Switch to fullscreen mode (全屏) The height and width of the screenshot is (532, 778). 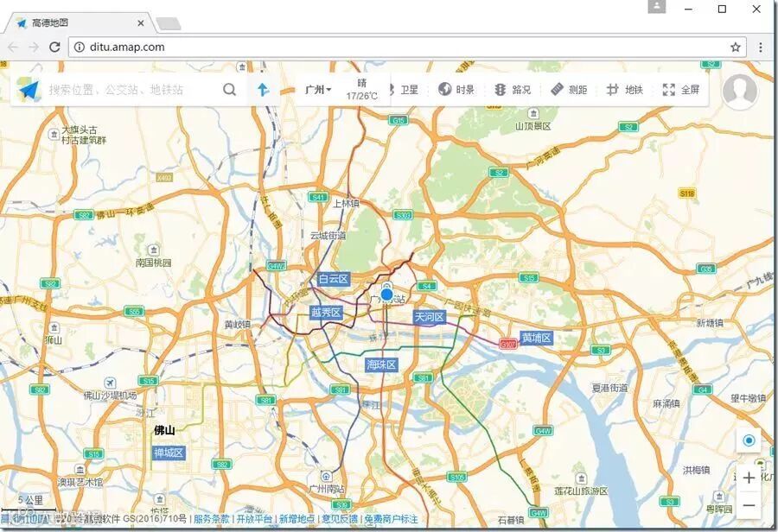(681, 89)
